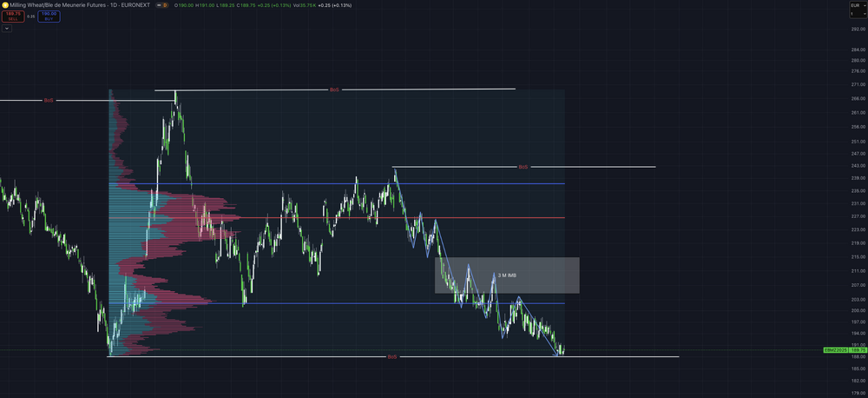Image resolution: width=868 pixels, height=398 pixels.
Task: Open the price scale mode dropdown below EUR
Action: click(858, 13)
